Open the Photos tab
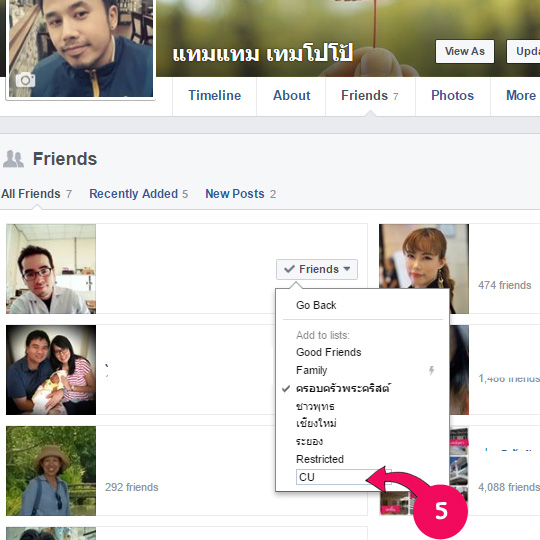The image size is (540, 540). 453,95
